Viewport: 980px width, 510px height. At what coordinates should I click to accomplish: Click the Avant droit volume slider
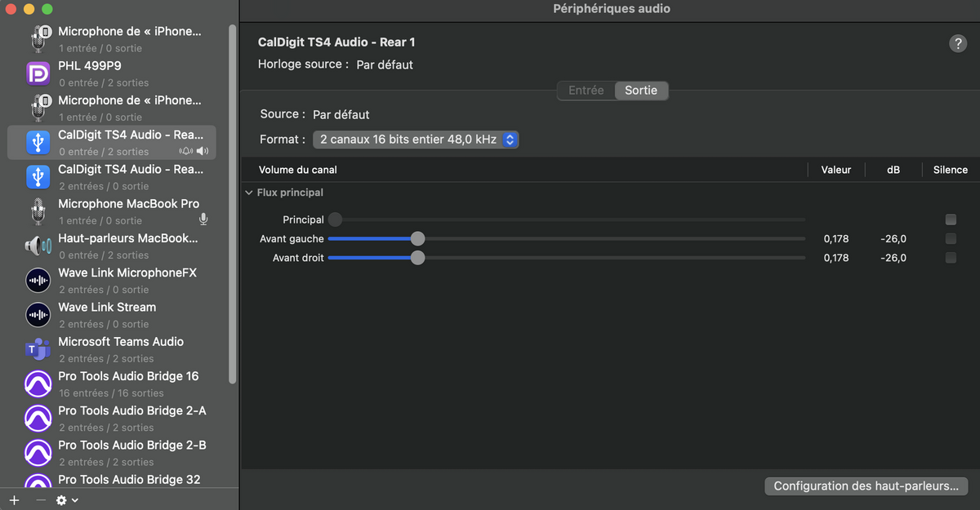tap(567, 258)
